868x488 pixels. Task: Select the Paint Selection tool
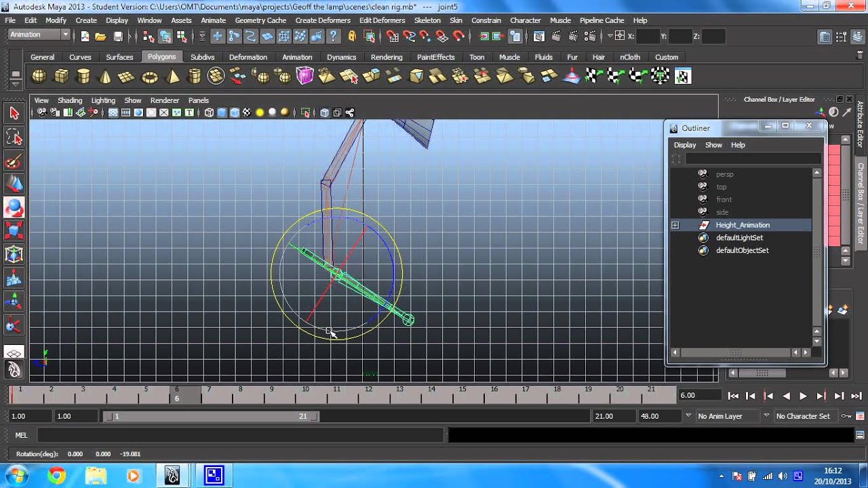[x=14, y=161]
